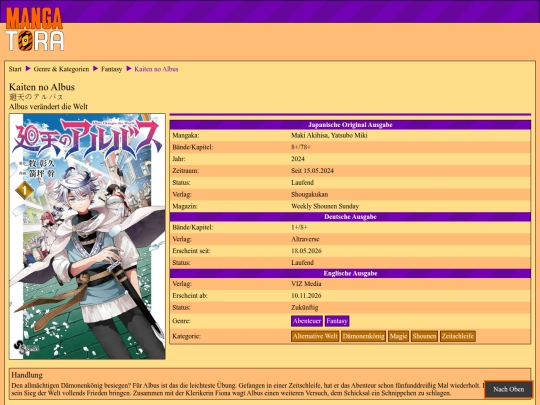
Task: Click the 8+/78+ volumes value
Action: pyautogui.click(x=301, y=147)
